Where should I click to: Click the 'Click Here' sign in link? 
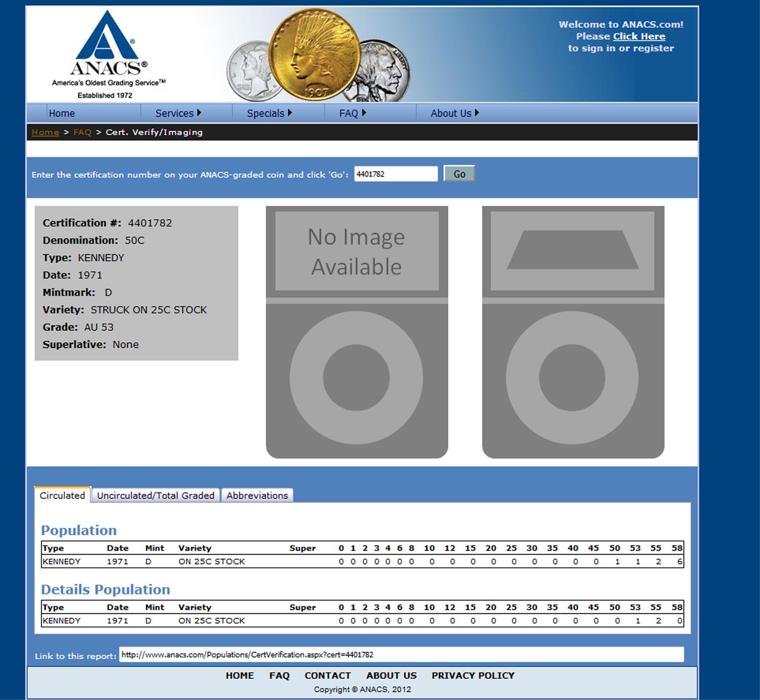[x=639, y=36]
